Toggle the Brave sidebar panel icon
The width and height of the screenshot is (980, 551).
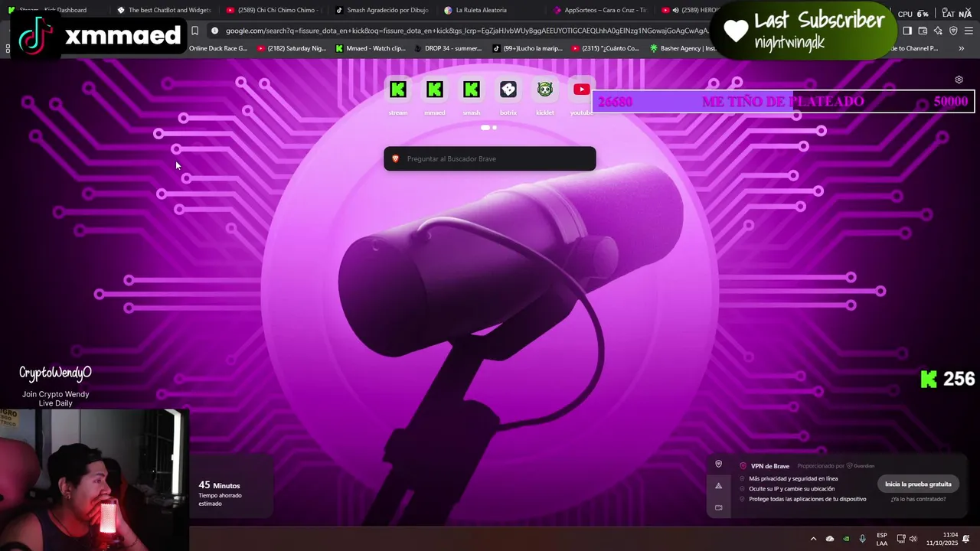[907, 31]
